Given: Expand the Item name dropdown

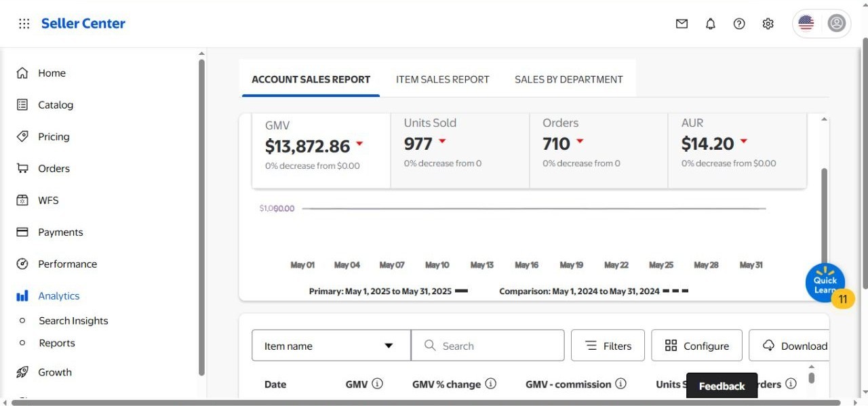Looking at the screenshot, I should coord(331,346).
